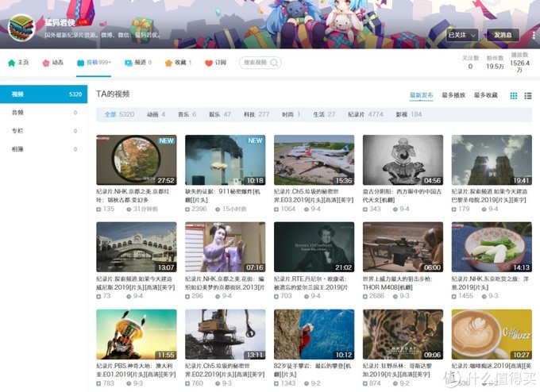The height and width of the screenshot is (392, 540).
Task: Click the green home icon
Action: [x=11, y=63]
